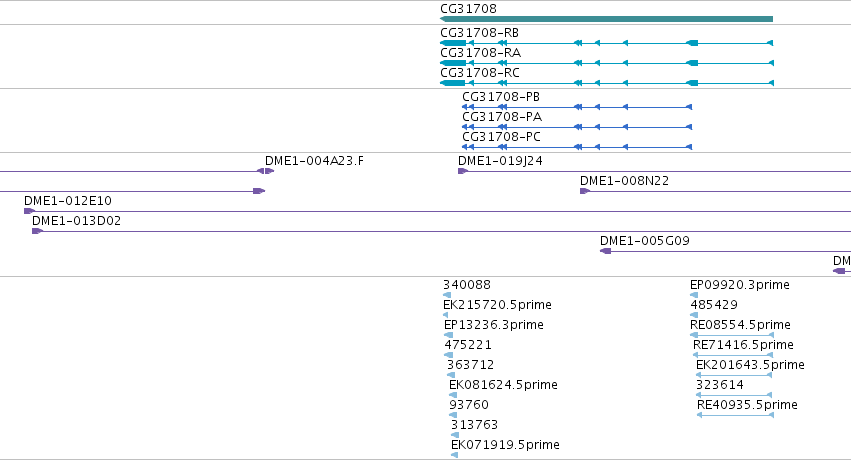Click the RE71416.5prime alignment line

pos(733,355)
